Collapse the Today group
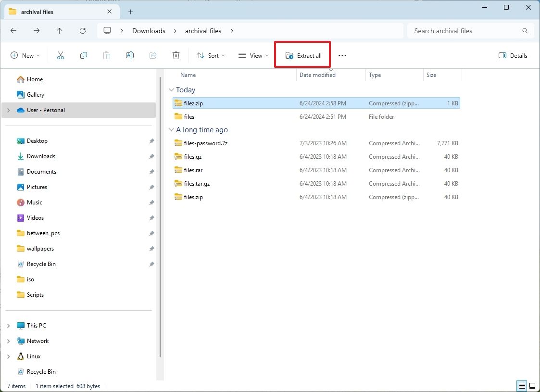This screenshot has height=392, width=540. pyautogui.click(x=172, y=89)
